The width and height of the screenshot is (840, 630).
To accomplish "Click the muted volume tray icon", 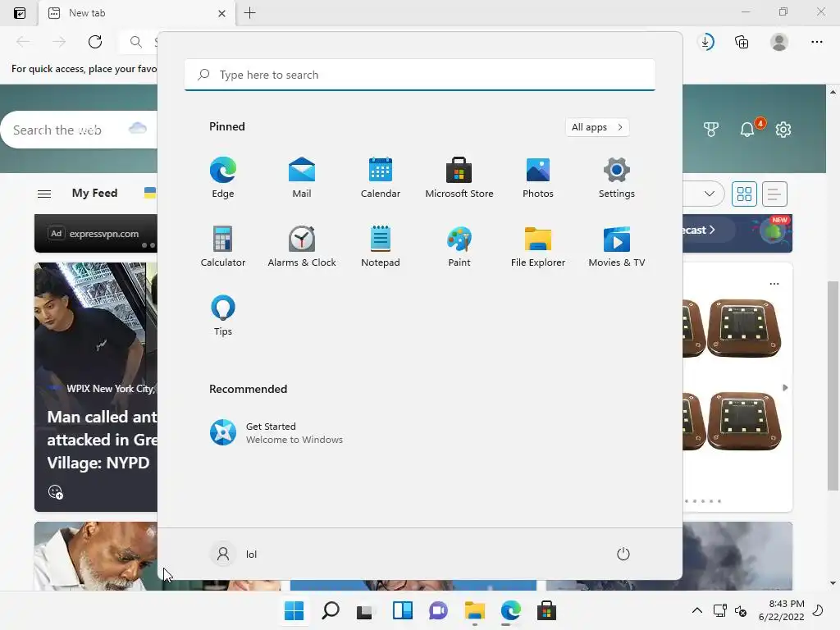I will click(741, 610).
